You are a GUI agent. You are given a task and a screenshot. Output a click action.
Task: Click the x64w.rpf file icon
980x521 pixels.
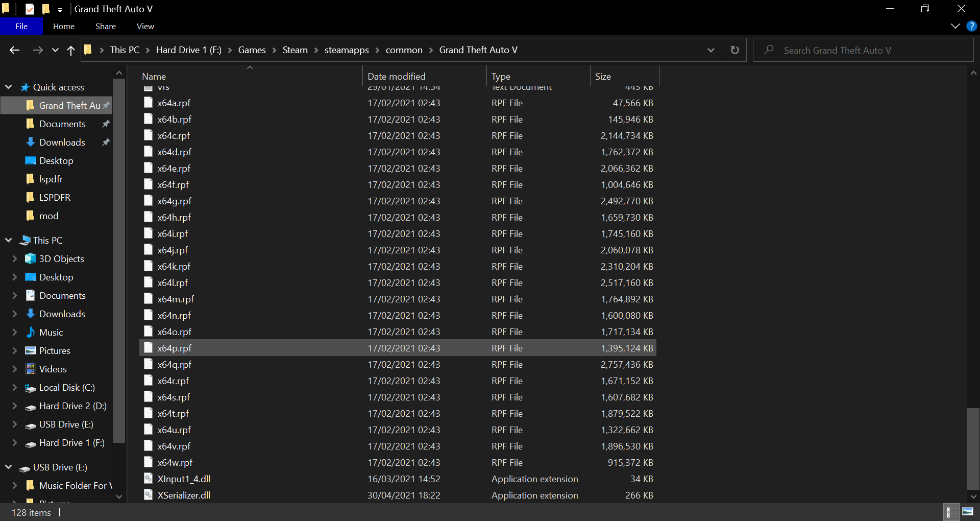coord(149,462)
